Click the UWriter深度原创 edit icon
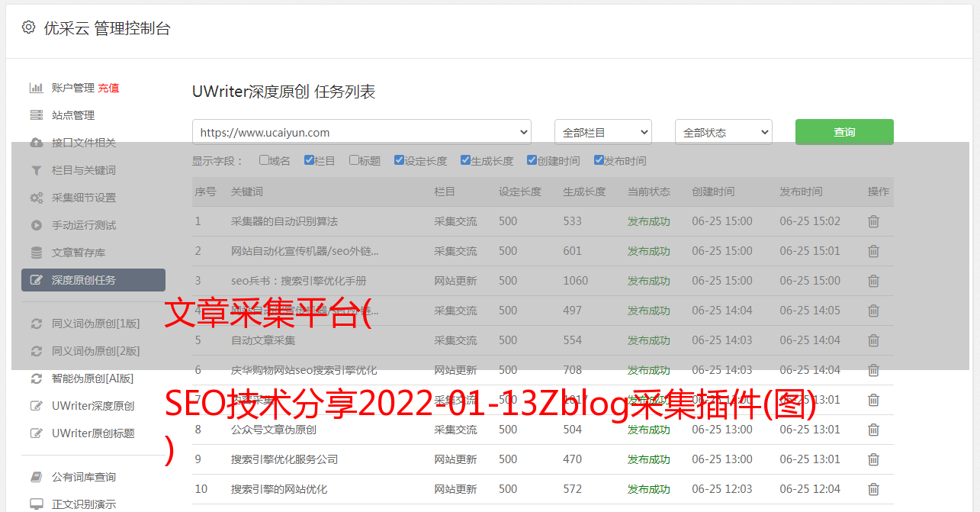This screenshot has width=980, height=512. click(x=36, y=406)
